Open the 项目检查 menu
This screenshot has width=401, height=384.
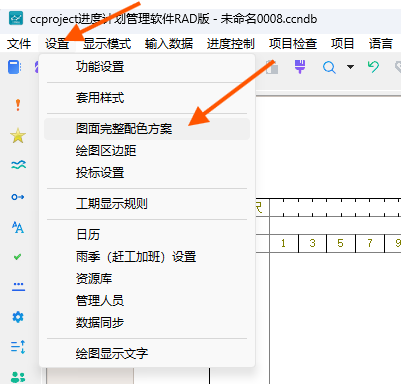tap(293, 44)
